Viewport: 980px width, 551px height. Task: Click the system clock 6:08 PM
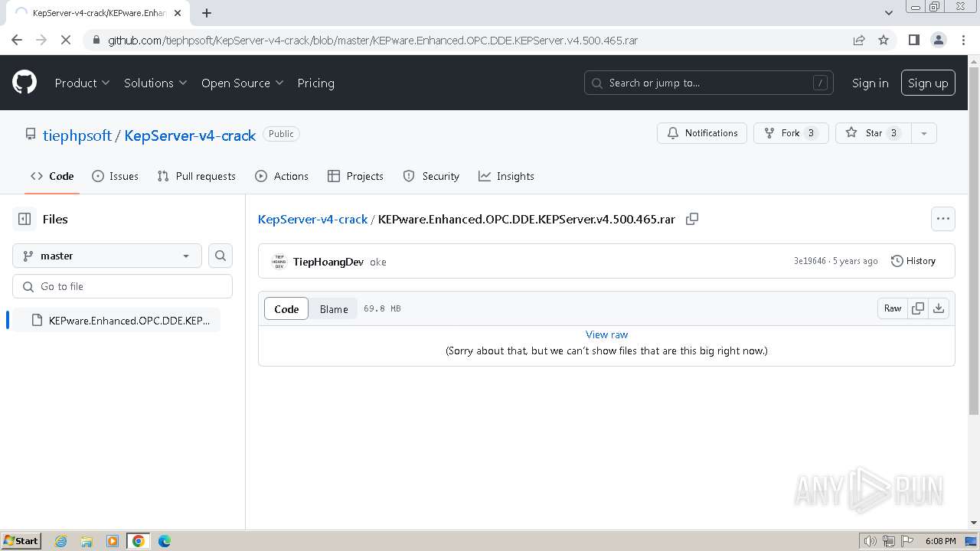pyautogui.click(x=940, y=541)
